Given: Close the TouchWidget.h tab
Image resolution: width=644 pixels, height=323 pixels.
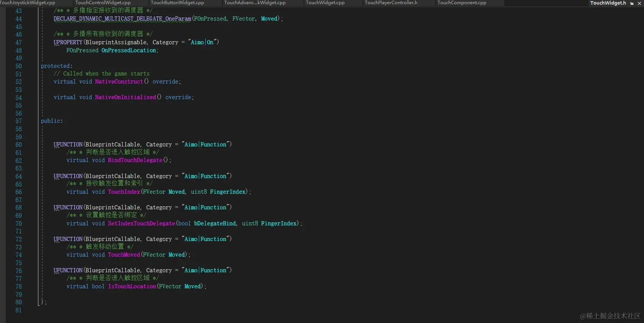Looking at the screenshot, I should pos(639,3).
